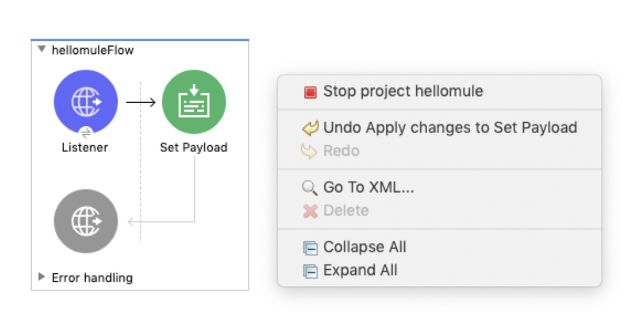Screen dimensions: 644x328
Task: Select Expand All menu entry
Action: click(x=439, y=270)
